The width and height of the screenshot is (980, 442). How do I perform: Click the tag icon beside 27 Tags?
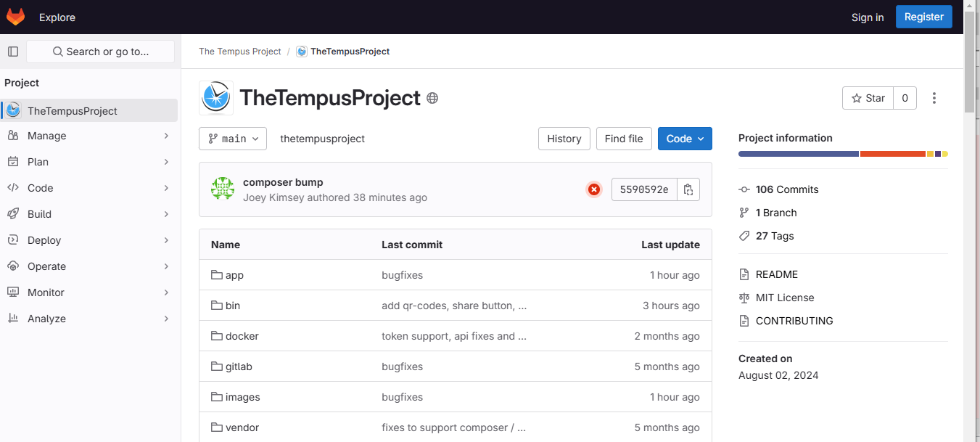[x=744, y=236]
